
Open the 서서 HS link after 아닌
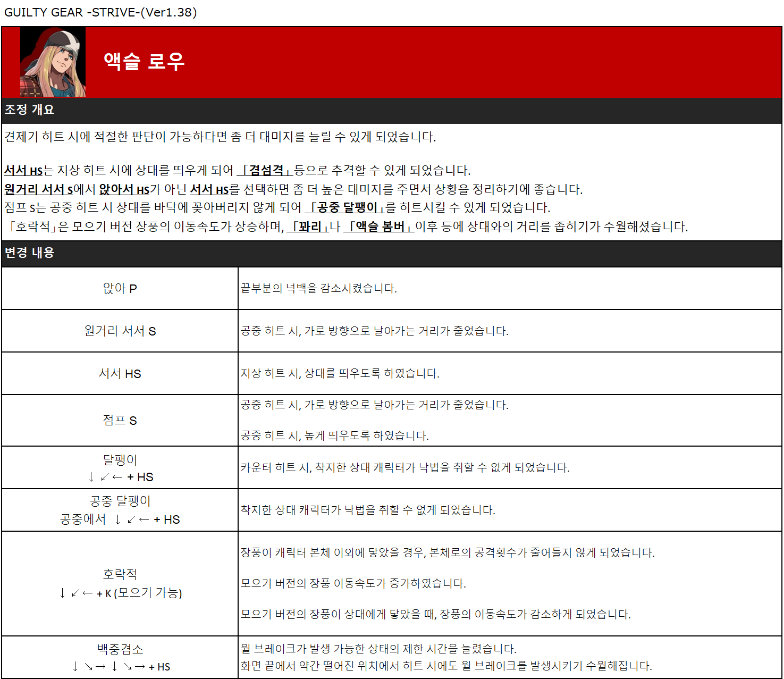(x=209, y=190)
